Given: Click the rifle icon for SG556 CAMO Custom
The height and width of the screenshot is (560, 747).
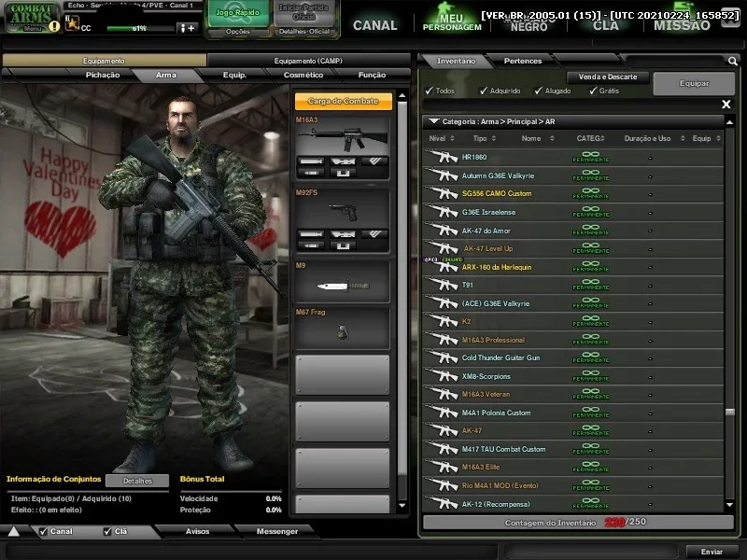Looking at the screenshot, I should pyautogui.click(x=442, y=193).
